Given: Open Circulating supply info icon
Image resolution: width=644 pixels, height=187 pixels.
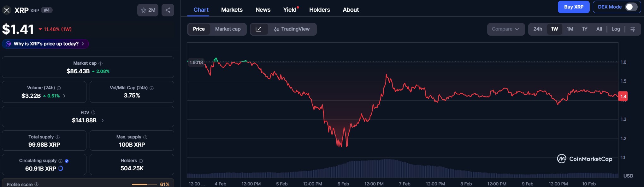Looking at the screenshot, I should (60, 161).
